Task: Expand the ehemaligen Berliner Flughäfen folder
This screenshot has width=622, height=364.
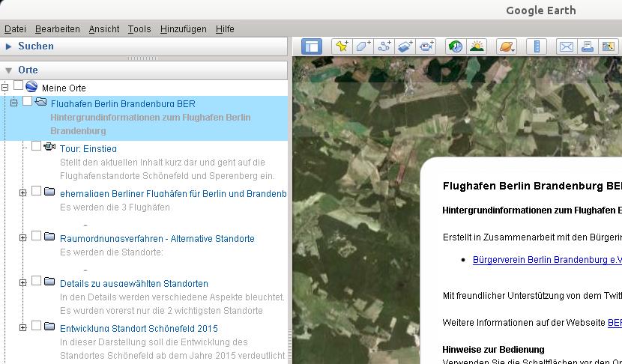Action: [x=23, y=192]
